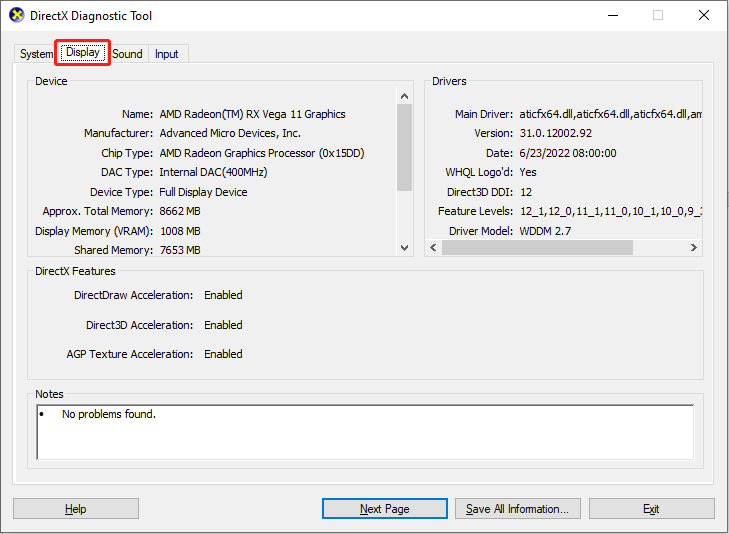Screen dimensions: 729x534
Task: Open the Sound tab
Action: pos(127,54)
